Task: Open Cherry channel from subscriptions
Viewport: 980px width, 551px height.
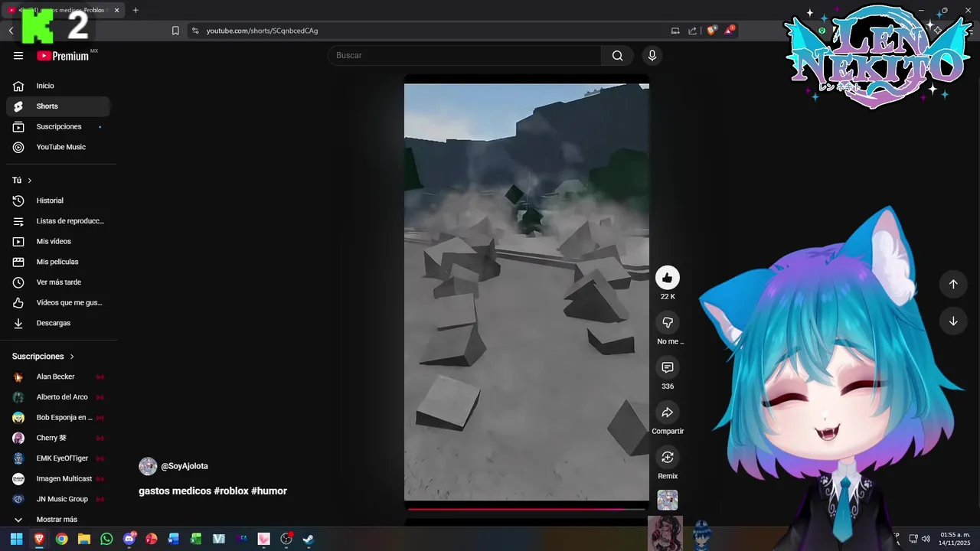Action: pos(58,438)
